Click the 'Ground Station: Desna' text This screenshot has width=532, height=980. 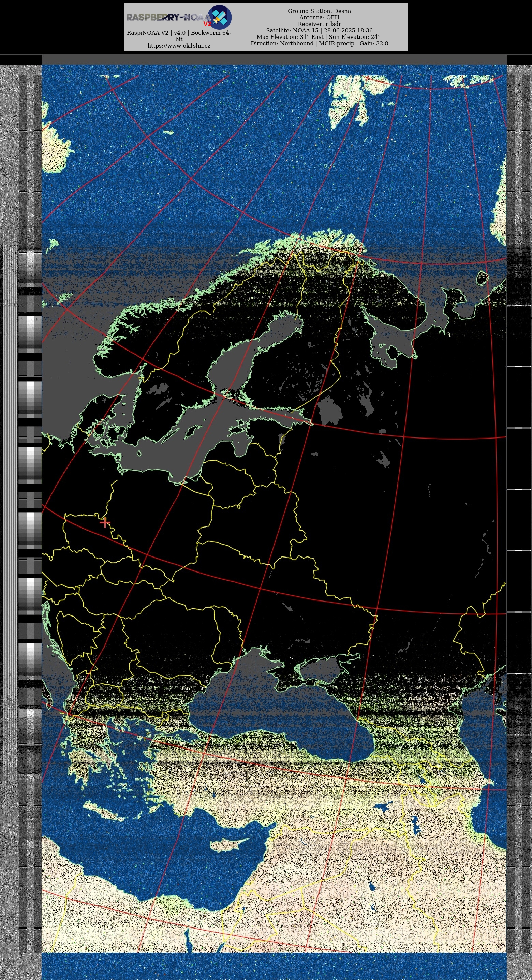click(319, 11)
